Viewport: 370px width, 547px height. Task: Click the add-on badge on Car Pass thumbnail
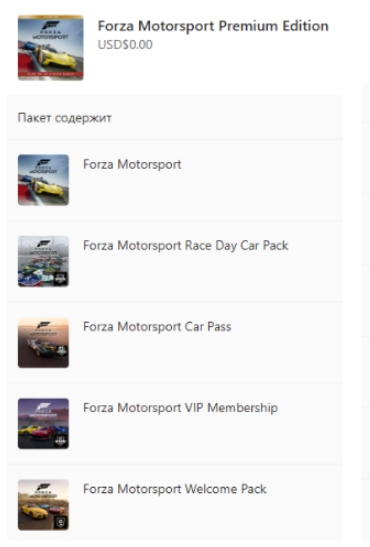pos(61,351)
